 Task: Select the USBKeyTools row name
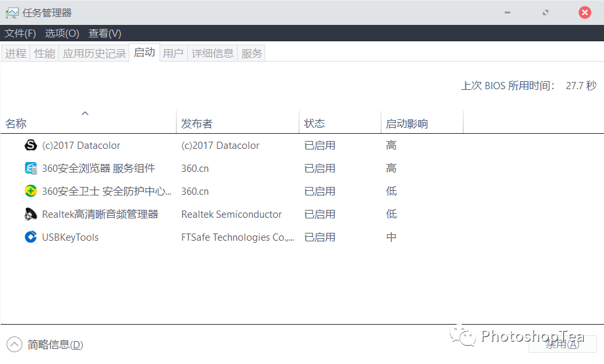coord(70,237)
